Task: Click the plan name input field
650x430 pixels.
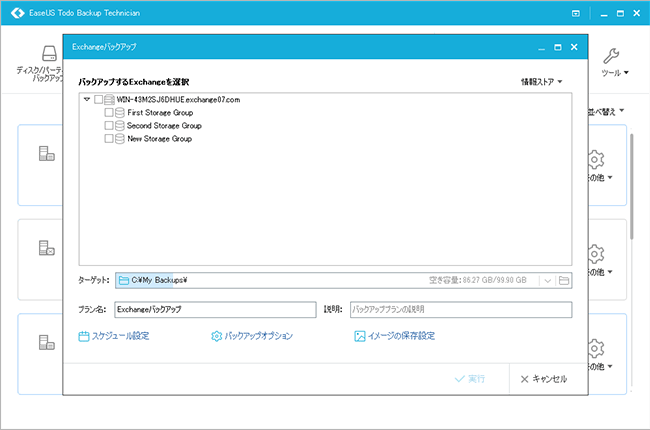Action: [215, 309]
